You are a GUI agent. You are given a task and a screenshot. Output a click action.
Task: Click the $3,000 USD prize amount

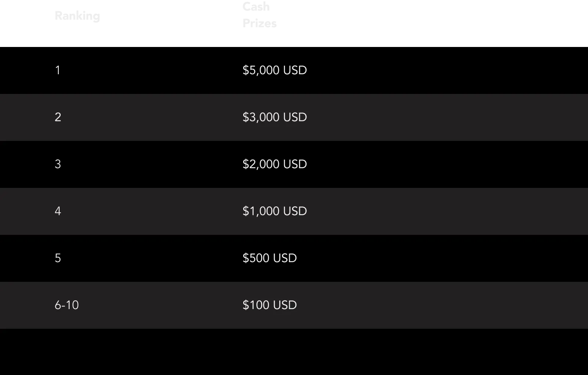click(x=275, y=117)
